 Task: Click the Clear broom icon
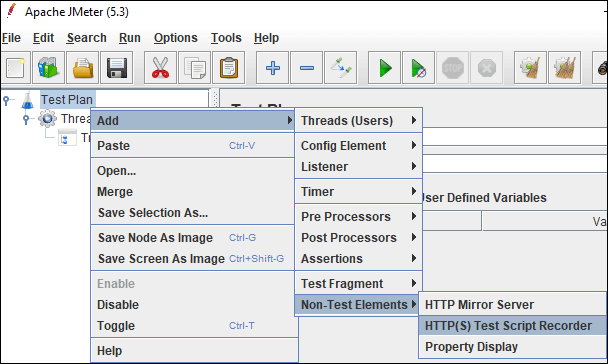pyautogui.click(x=530, y=68)
